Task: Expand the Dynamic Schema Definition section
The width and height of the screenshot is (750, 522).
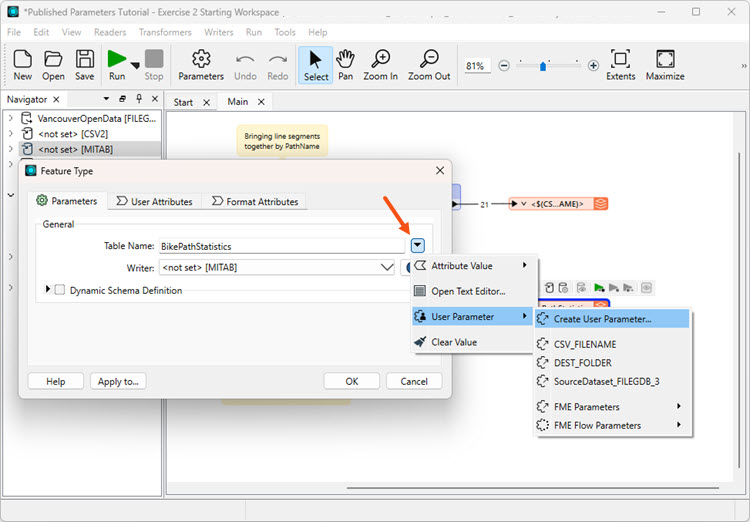Action: pyautogui.click(x=47, y=289)
